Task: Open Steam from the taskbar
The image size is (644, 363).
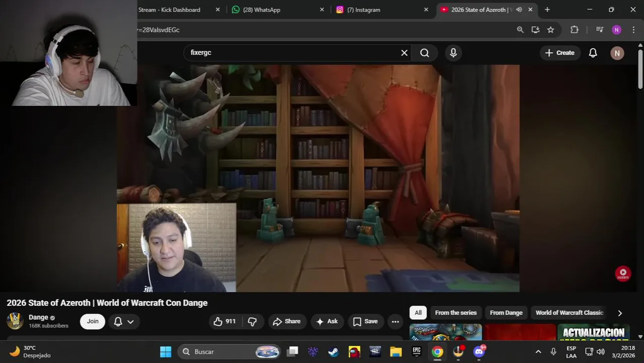Action: pyautogui.click(x=333, y=351)
